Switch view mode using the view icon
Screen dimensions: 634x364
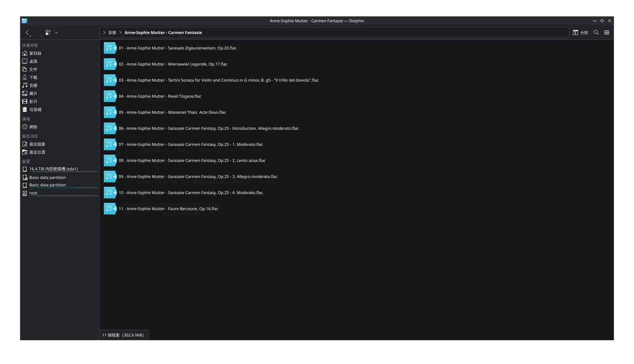click(x=48, y=32)
